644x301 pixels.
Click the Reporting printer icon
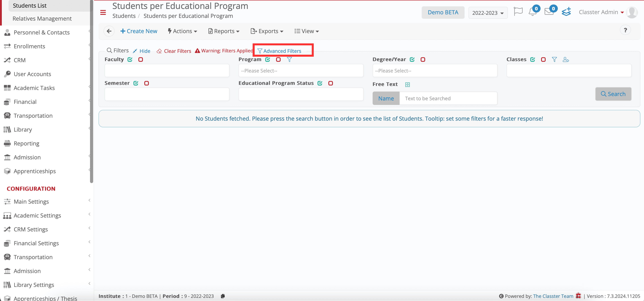point(7,144)
